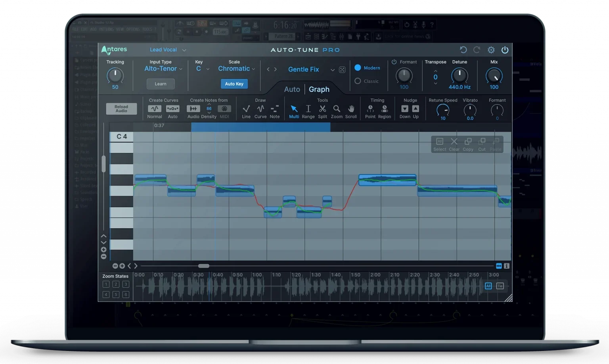The image size is (609, 364).
Task: Open the Key C dropdown
Action: [202, 69]
